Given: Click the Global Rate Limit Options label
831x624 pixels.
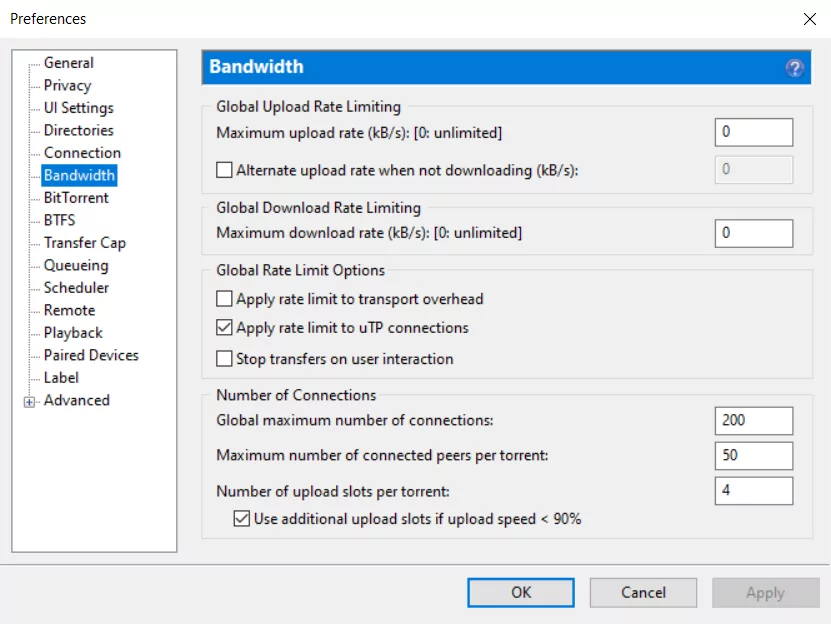Looking at the screenshot, I should (300, 270).
